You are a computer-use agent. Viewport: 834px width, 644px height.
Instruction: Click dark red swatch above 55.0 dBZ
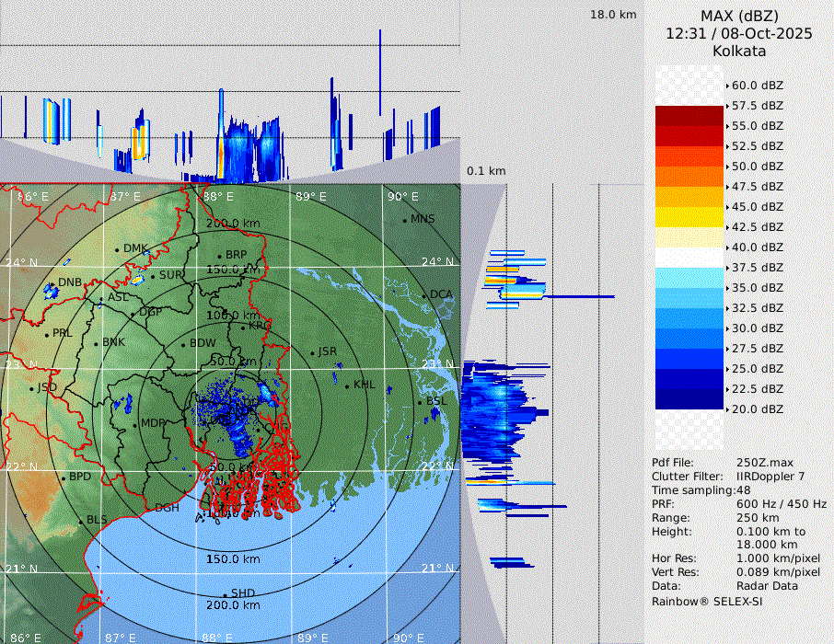[x=689, y=116]
